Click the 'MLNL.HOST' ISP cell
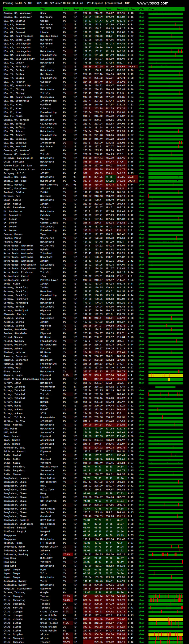 tap(46, 558)
